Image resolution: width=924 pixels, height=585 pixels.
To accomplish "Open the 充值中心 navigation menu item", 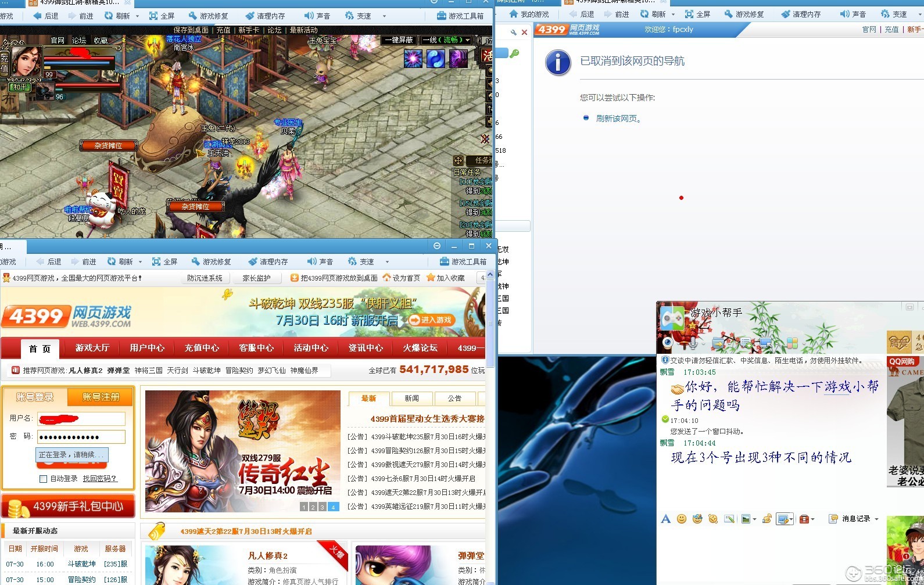I will click(202, 348).
